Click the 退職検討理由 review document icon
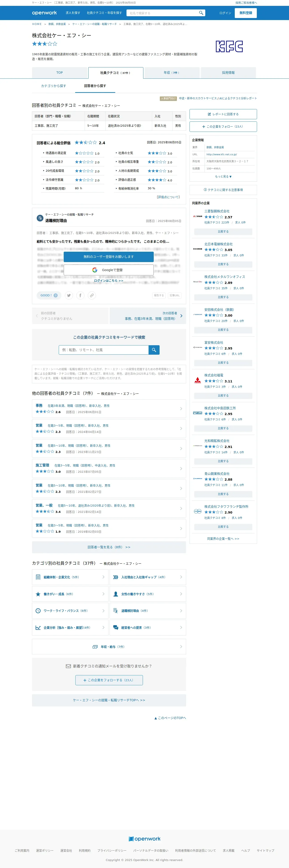 (x=40, y=218)
